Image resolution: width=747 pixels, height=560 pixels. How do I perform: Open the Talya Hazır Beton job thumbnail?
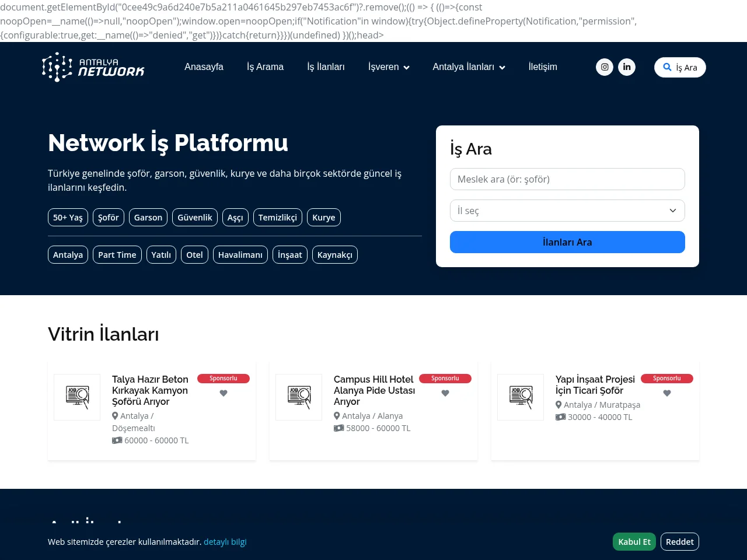[77, 397]
